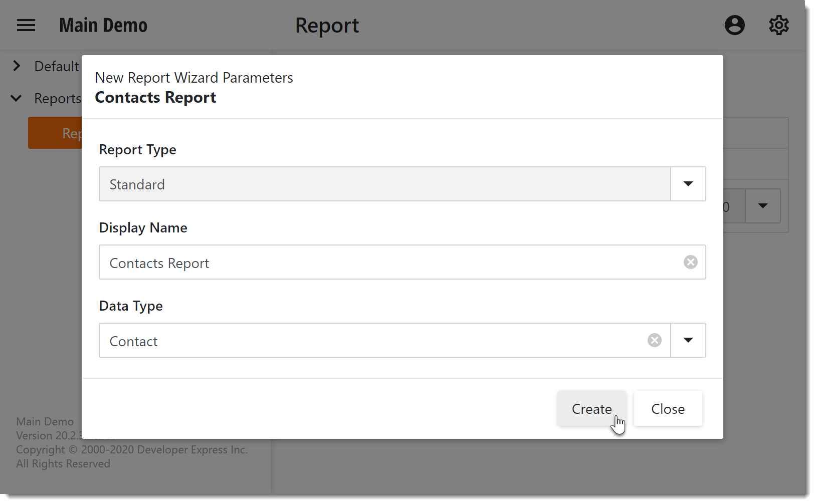Image resolution: width=815 pixels, height=504 pixels.
Task: Click the Data Type Contact field
Action: 371,341
